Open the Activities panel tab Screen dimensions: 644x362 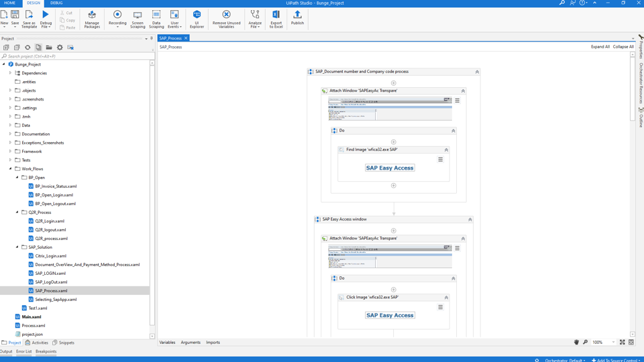[x=37, y=343]
